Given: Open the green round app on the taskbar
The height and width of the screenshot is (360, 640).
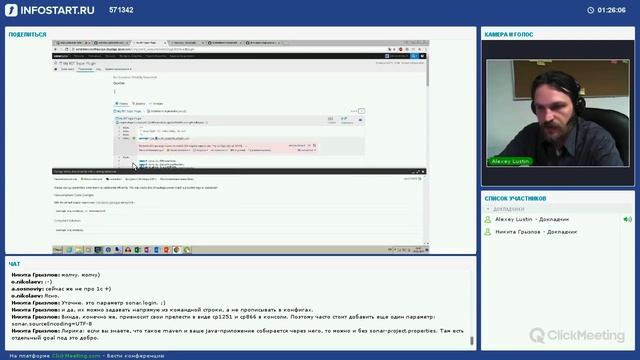Looking at the screenshot, I should click(x=187, y=250).
